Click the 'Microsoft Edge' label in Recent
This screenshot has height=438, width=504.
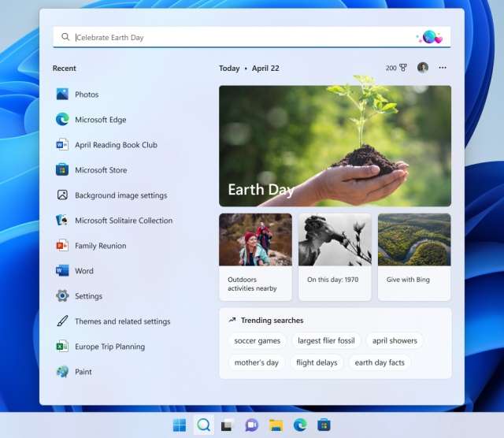click(101, 120)
